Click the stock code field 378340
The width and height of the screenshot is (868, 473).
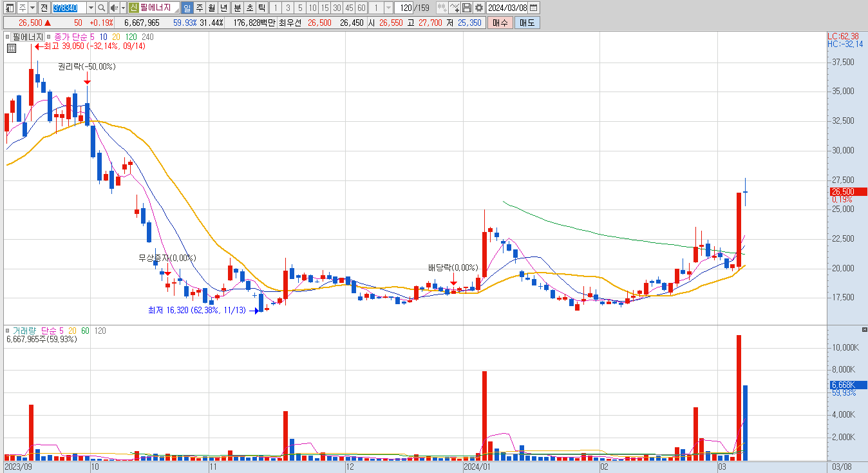tap(68, 8)
